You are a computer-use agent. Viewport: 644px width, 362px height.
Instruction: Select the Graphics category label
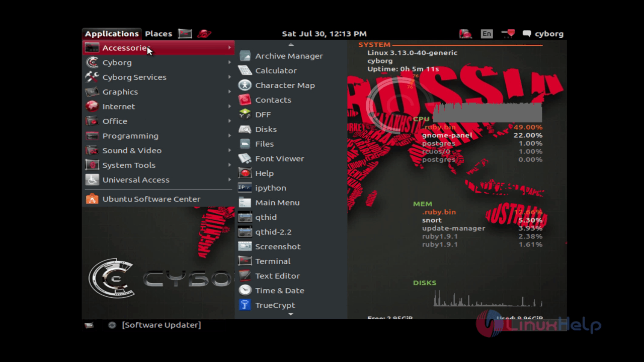pyautogui.click(x=120, y=92)
